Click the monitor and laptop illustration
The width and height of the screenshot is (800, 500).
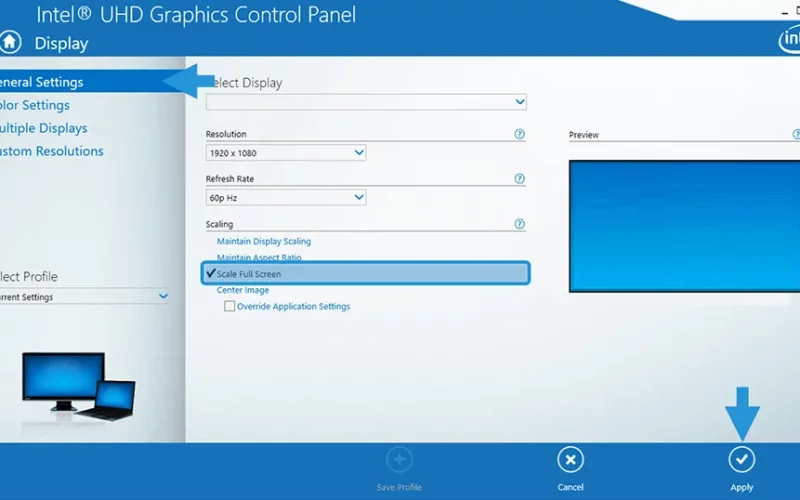click(79, 387)
